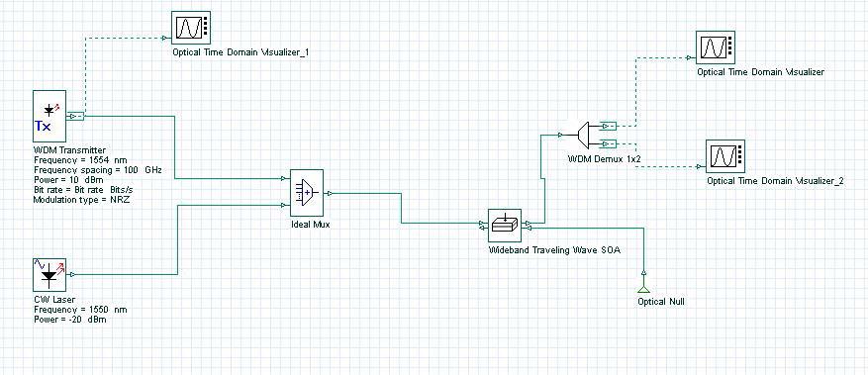868x375 pixels.
Task: Click the CW Laser component icon
Action: (x=49, y=274)
